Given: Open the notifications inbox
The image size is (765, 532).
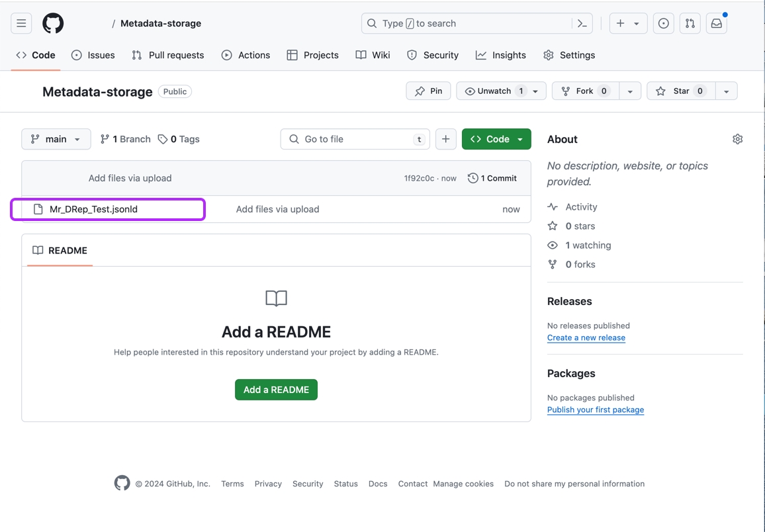Looking at the screenshot, I should (x=716, y=23).
